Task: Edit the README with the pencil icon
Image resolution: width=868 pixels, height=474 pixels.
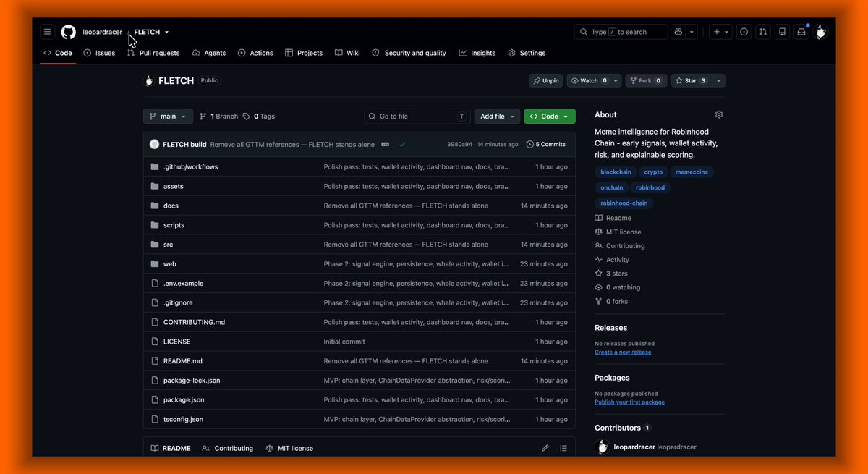Action: tap(545, 448)
